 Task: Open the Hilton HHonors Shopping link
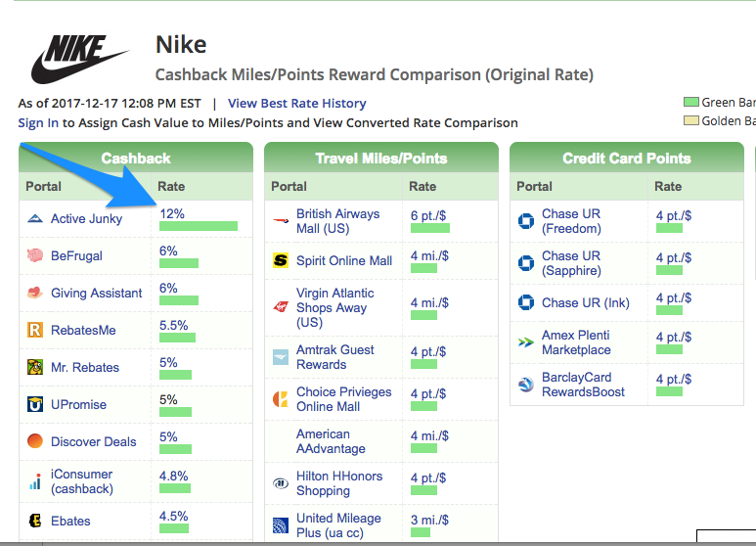coord(339,483)
